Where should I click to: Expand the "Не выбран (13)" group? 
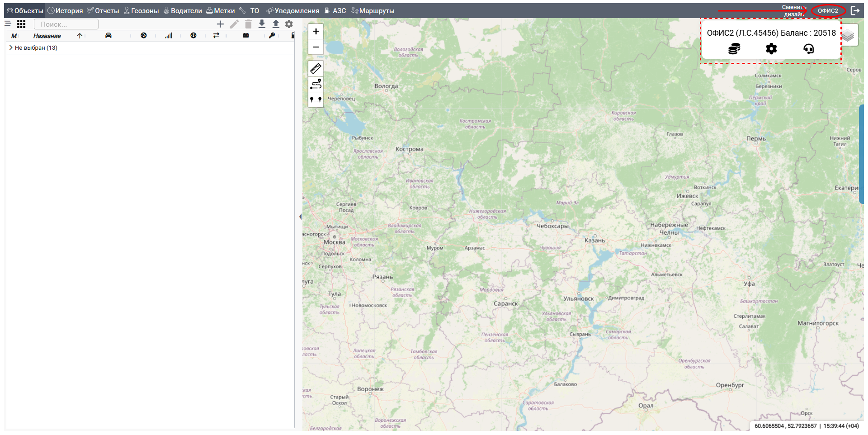pyautogui.click(x=11, y=47)
